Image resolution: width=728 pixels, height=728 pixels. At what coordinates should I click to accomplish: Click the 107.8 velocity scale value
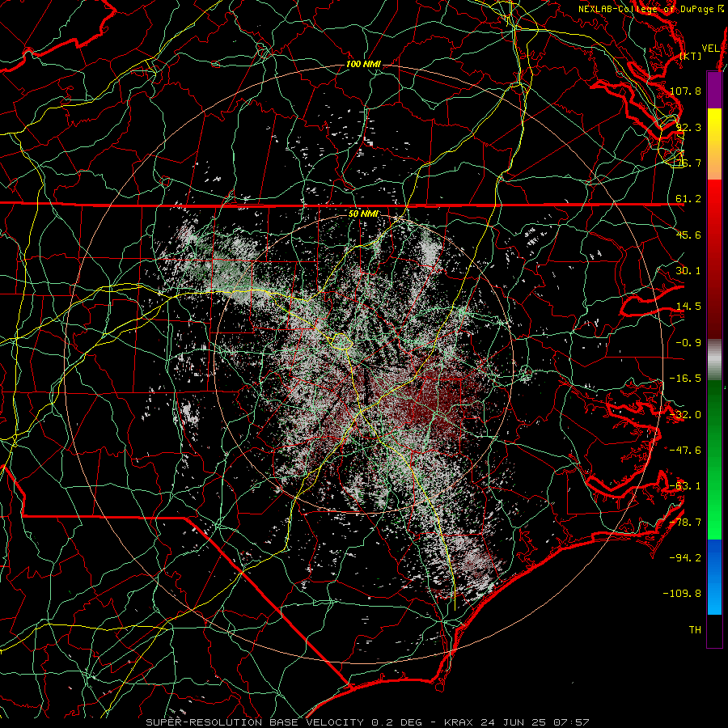pyautogui.click(x=685, y=91)
